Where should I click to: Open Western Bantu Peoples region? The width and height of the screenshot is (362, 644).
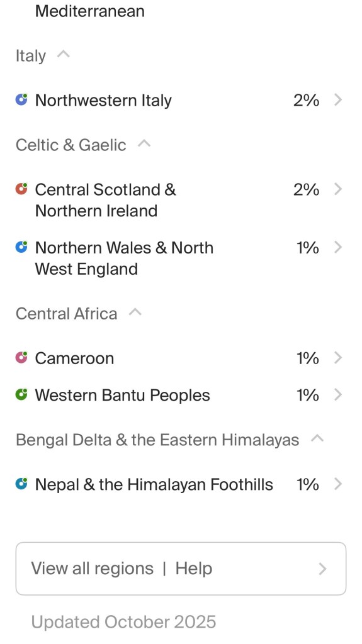pos(179,395)
